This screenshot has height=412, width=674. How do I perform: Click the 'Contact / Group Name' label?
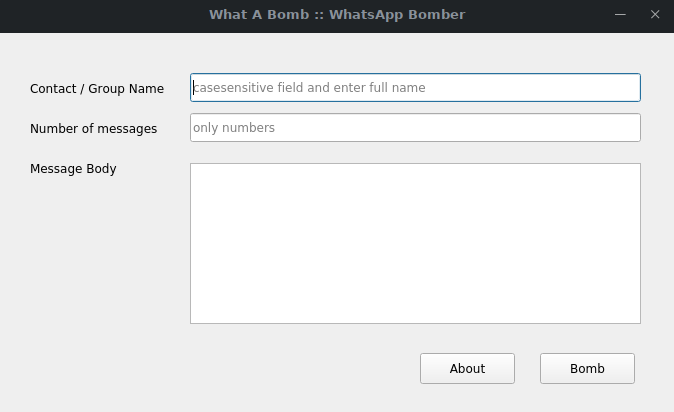click(x=97, y=89)
